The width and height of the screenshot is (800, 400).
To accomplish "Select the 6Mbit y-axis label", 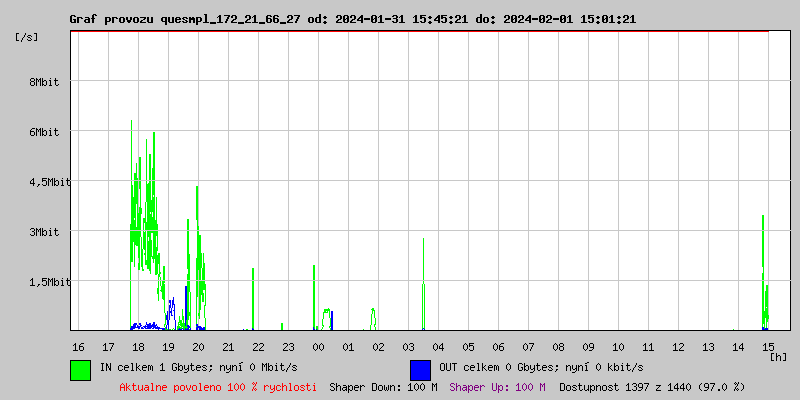I will 44,132.
